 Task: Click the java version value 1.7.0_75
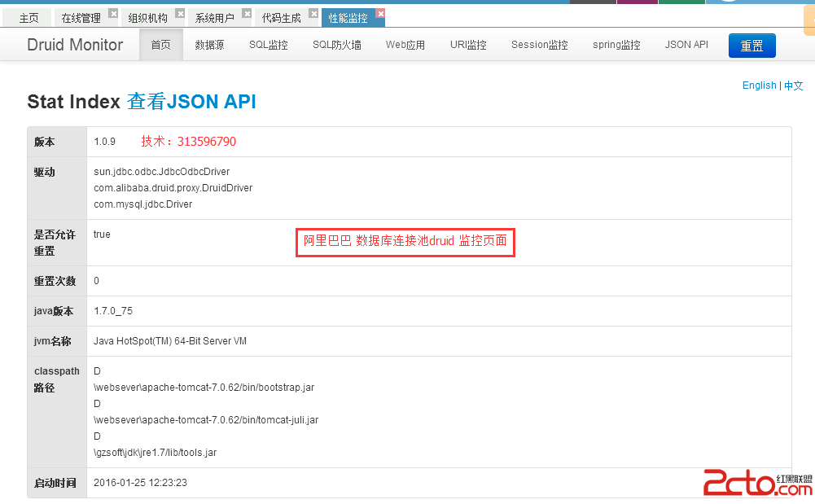pos(113,311)
